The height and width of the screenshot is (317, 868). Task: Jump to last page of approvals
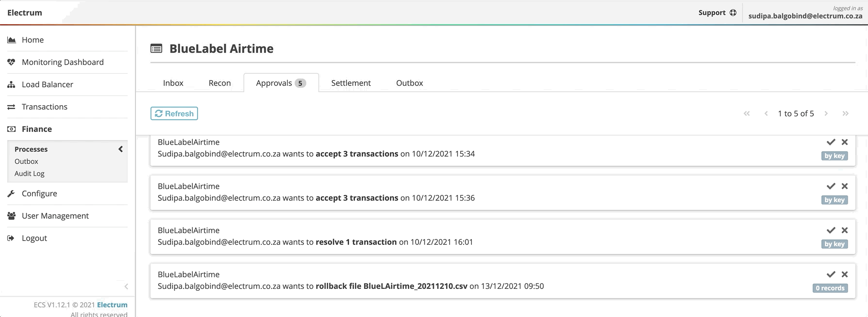coord(845,113)
